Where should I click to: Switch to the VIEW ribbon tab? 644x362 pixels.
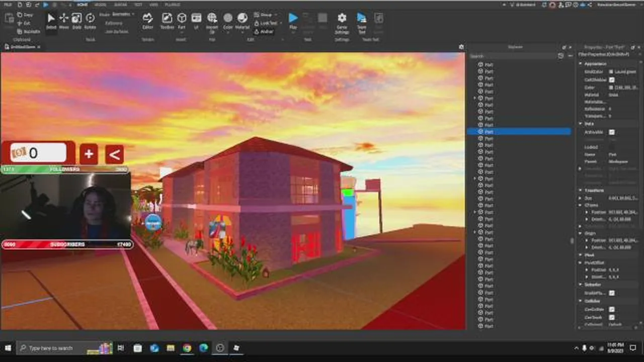[x=153, y=5]
